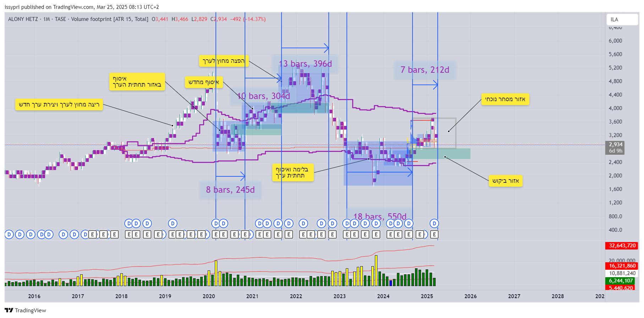Click the yellow 'איסוף באזור תחתית הערך' note
Screen dimensions: 644x318
[137, 82]
